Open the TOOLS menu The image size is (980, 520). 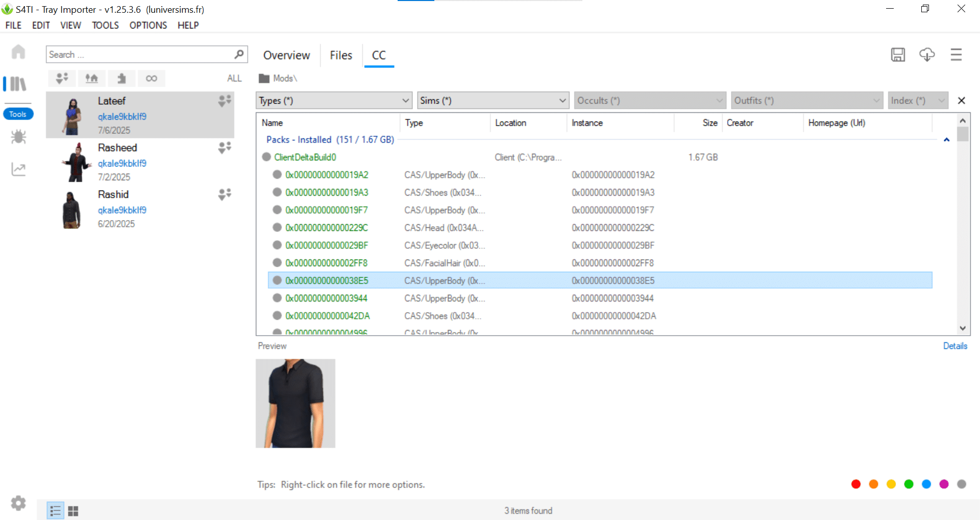(105, 25)
